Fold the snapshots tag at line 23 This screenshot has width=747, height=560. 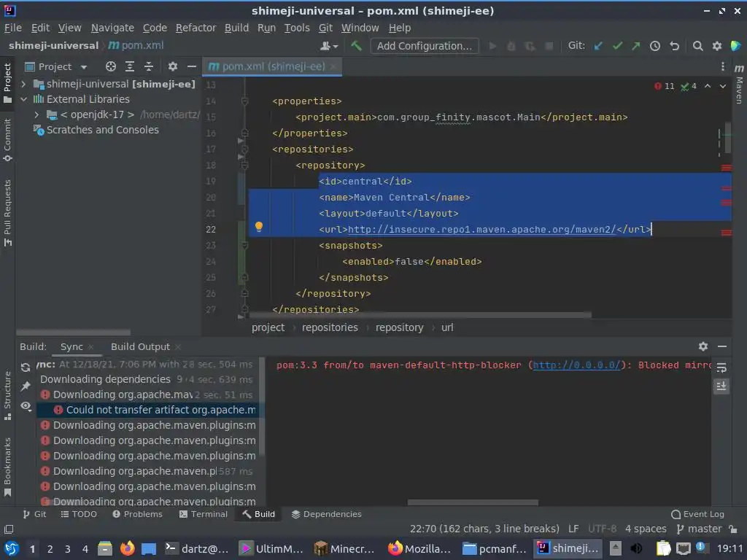click(x=245, y=245)
